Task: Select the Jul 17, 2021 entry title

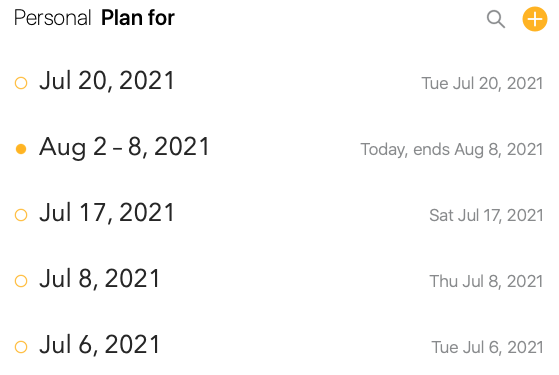Action: point(107,212)
